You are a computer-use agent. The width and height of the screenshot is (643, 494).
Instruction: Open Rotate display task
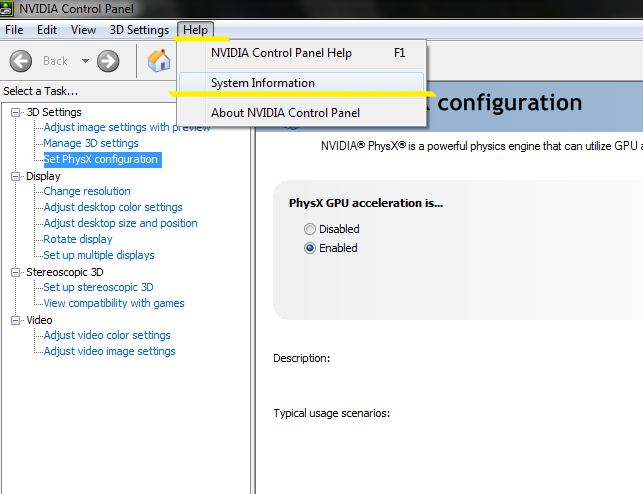(x=78, y=239)
